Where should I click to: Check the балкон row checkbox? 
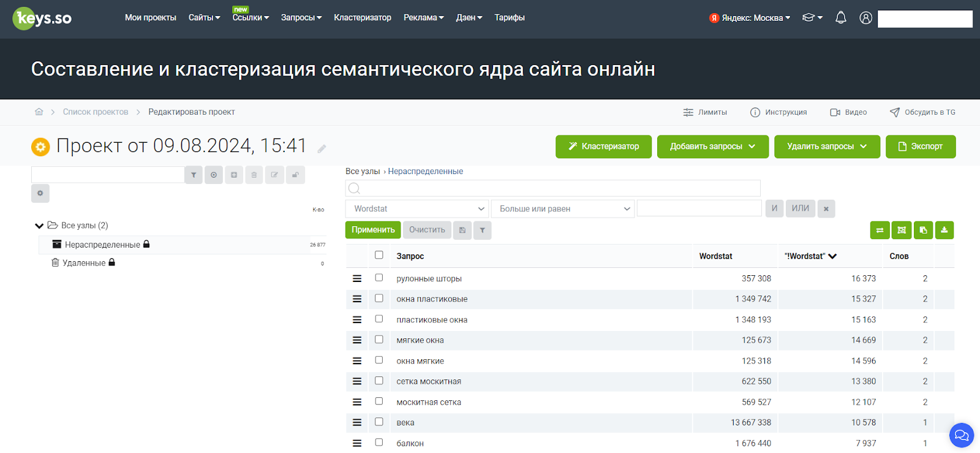click(379, 442)
